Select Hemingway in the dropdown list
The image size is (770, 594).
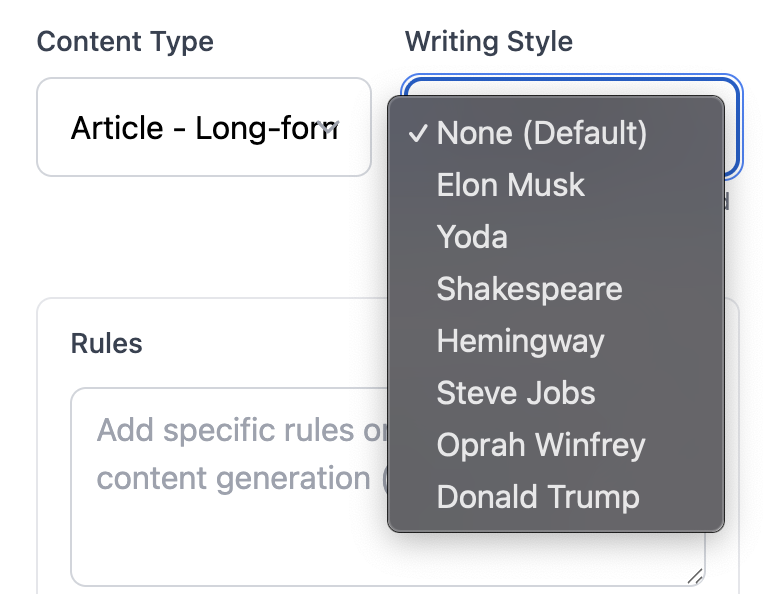coord(520,341)
